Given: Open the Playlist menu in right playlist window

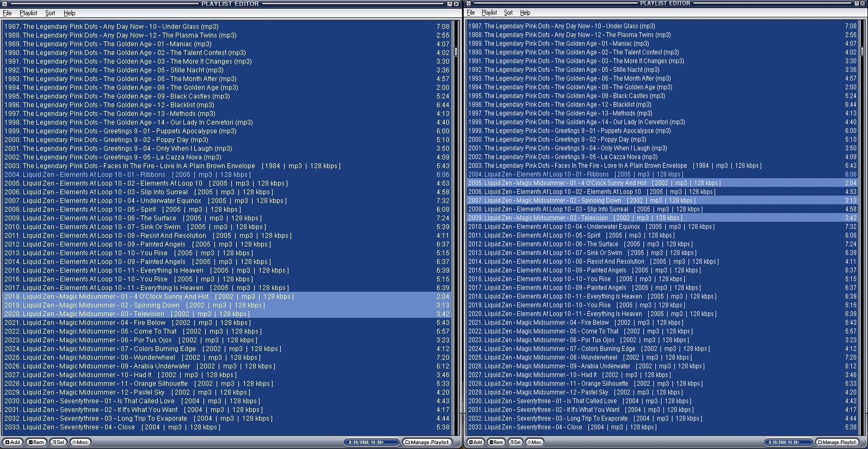Looking at the screenshot, I should (489, 13).
